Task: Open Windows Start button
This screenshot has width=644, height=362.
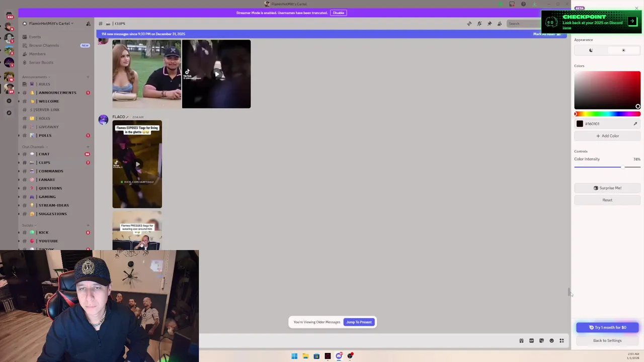Action: [x=294, y=356]
